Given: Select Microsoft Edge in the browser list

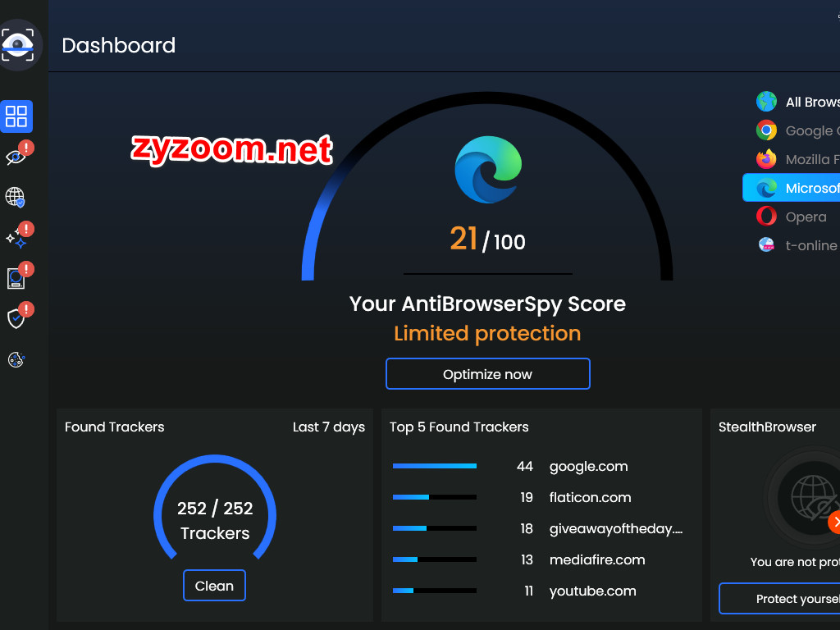Looking at the screenshot, I should click(x=792, y=188).
